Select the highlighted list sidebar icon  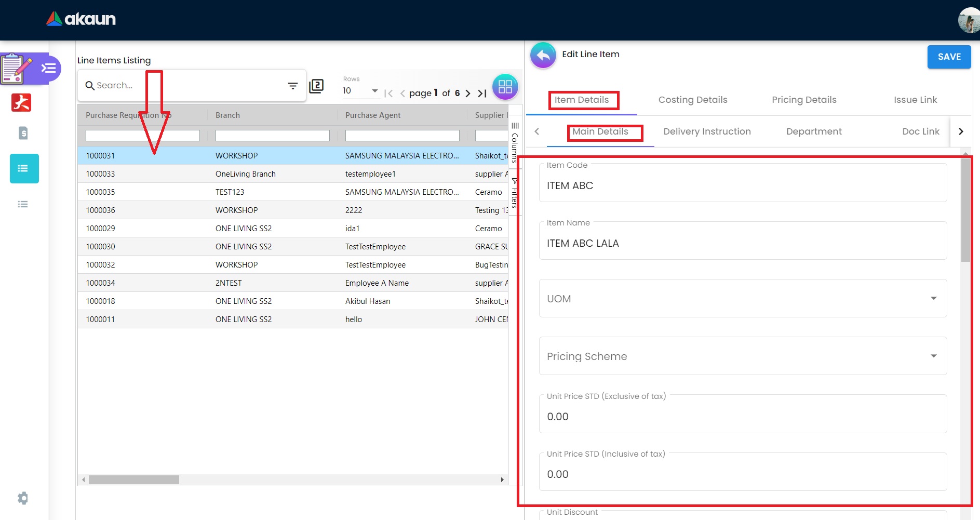[x=24, y=168]
